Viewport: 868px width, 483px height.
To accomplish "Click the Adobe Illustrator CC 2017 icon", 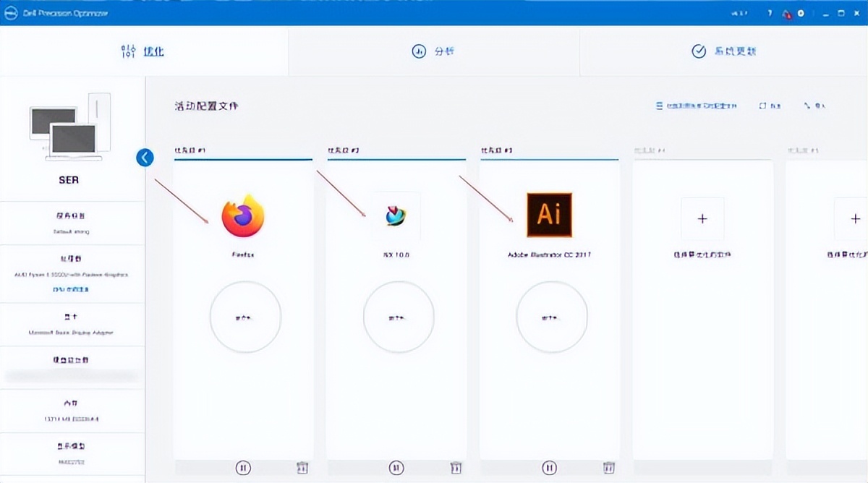I will (x=549, y=215).
